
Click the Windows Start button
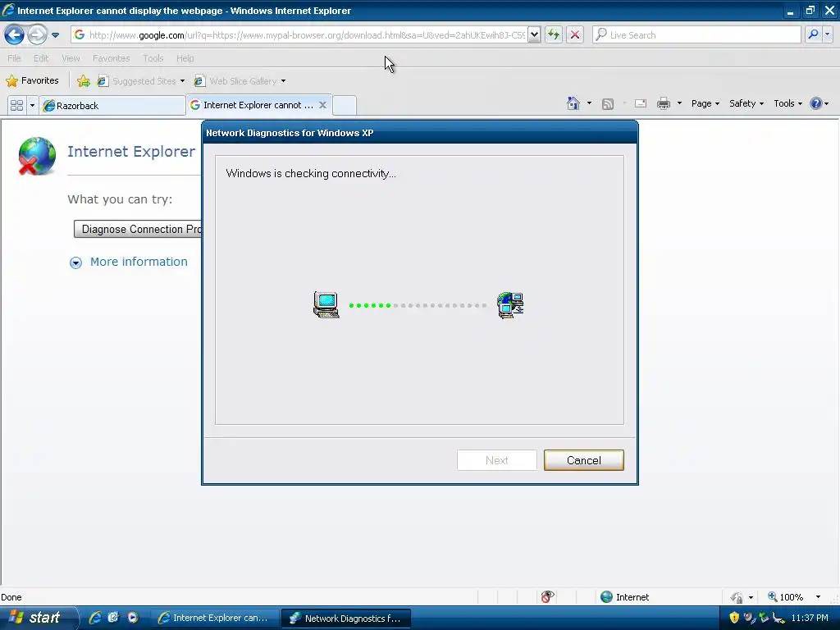click(x=38, y=618)
